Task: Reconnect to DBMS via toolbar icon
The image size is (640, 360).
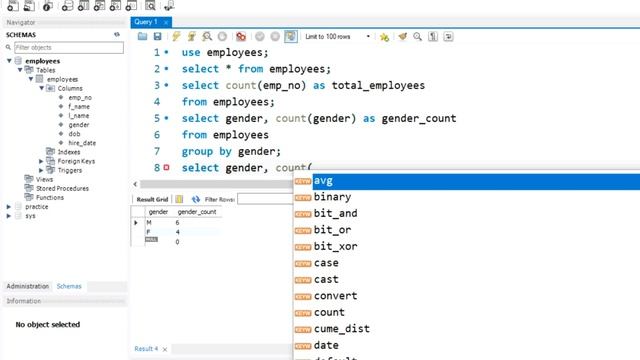Action: pos(169,6)
